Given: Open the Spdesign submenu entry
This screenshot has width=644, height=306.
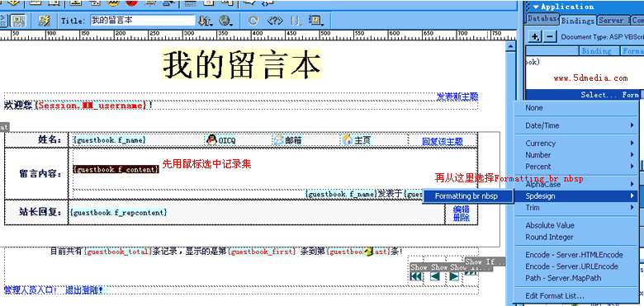Looking at the screenshot, I should [576, 196].
